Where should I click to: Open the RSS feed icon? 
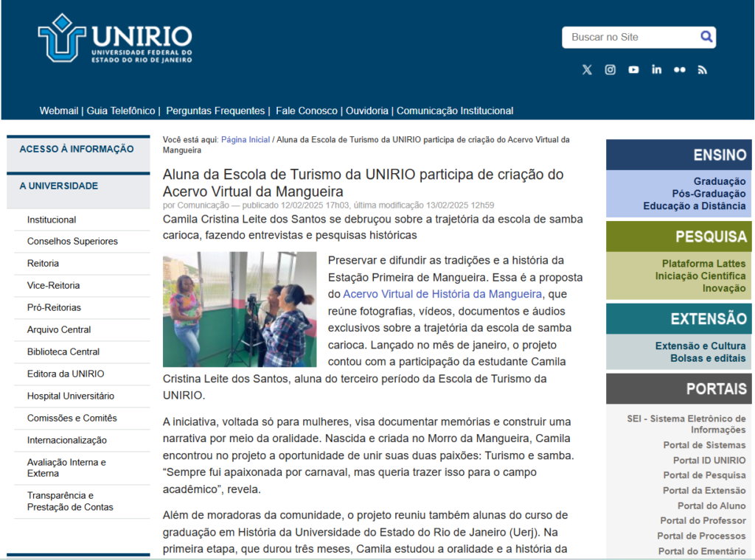(703, 70)
